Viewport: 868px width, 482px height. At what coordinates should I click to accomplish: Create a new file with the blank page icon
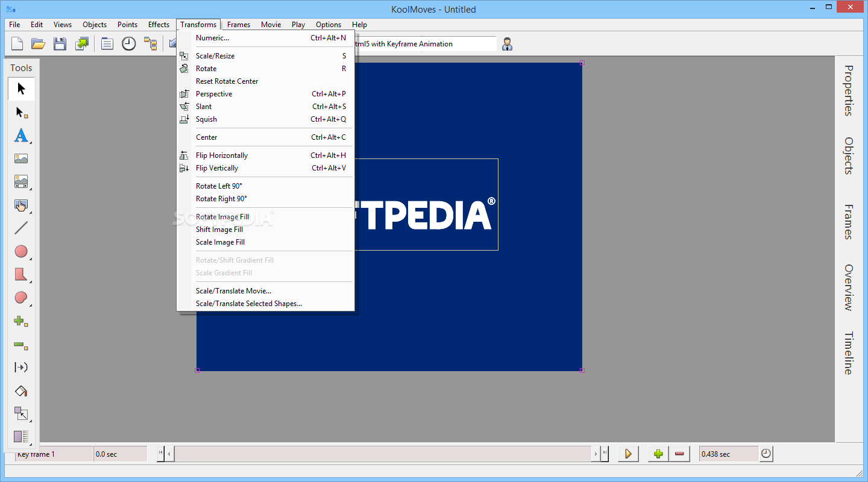click(17, 43)
